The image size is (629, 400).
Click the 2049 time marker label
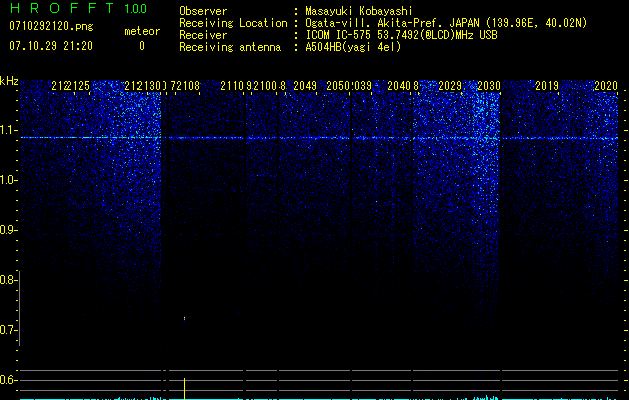[x=305, y=86]
